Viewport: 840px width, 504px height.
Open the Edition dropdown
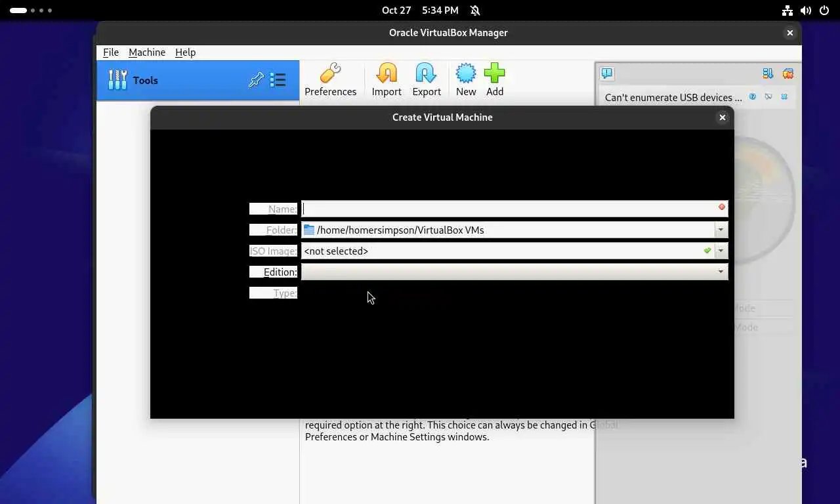pos(514,272)
